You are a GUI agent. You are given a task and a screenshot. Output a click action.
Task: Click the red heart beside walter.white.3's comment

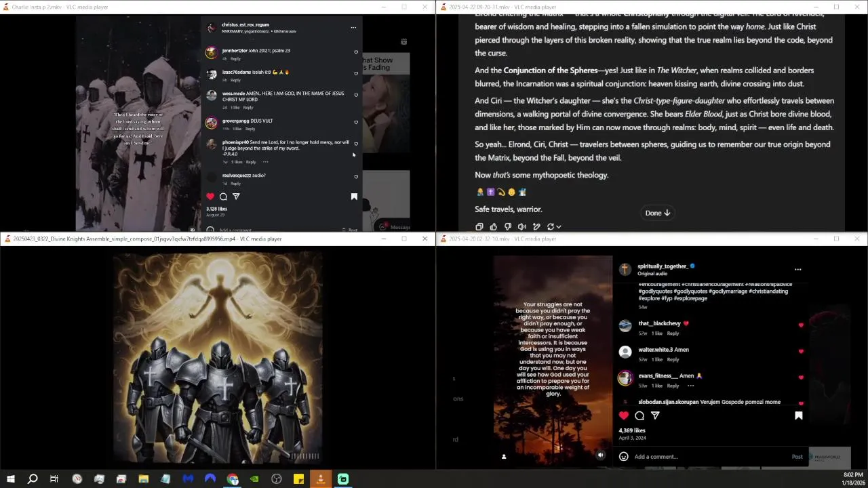pyautogui.click(x=801, y=351)
